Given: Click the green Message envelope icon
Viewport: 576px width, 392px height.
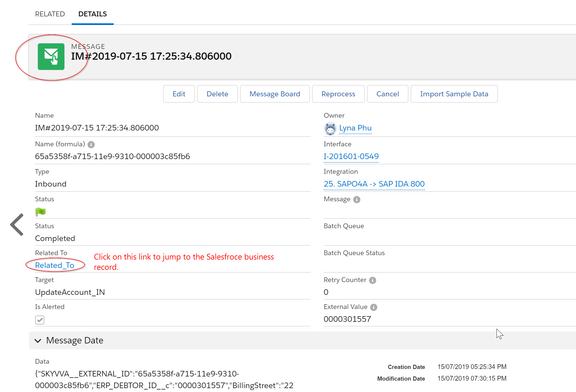Looking at the screenshot, I should (x=51, y=57).
